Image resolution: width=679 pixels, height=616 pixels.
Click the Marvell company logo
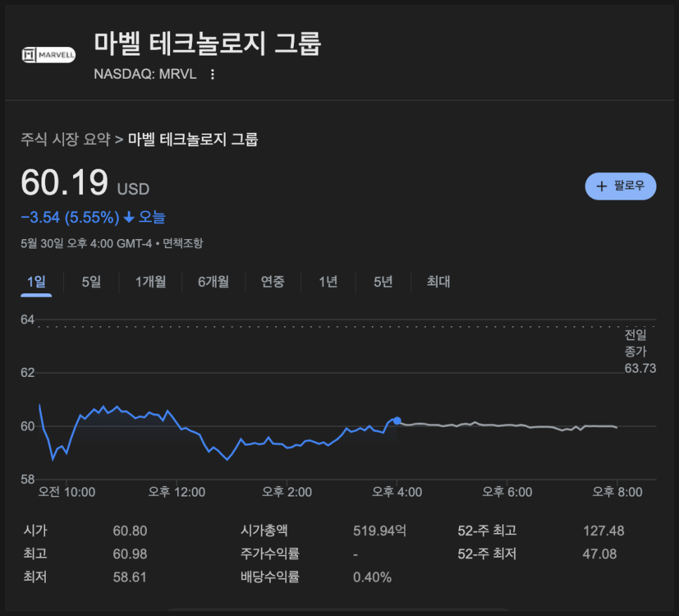point(48,55)
